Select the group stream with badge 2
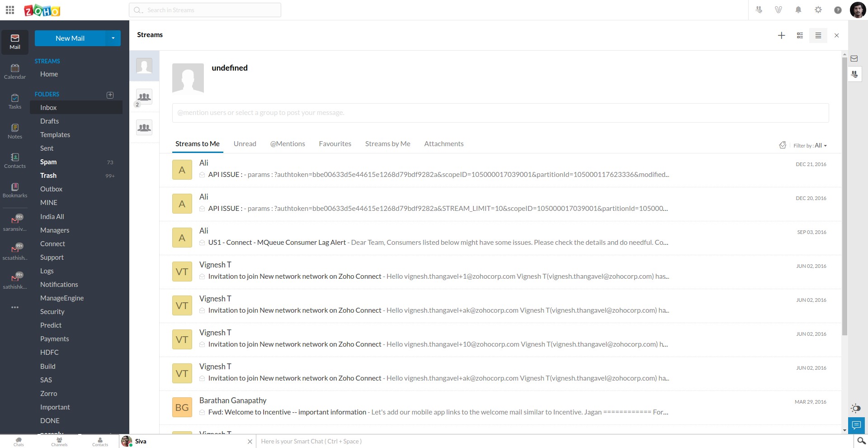868x448 pixels. pos(144,97)
